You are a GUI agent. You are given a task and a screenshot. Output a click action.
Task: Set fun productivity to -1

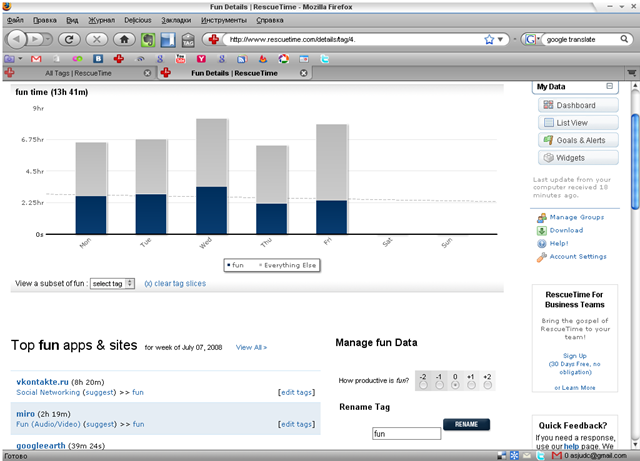(x=439, y=385)
